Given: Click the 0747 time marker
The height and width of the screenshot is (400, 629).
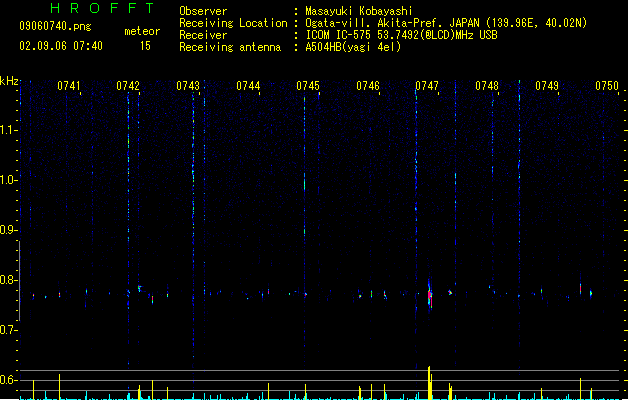Looking at the screenshot, I should point(427,86).
